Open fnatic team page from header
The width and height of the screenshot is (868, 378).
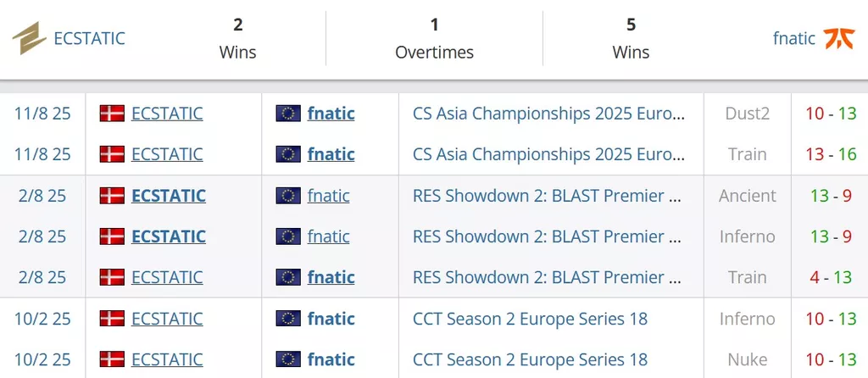click(793, 38)
